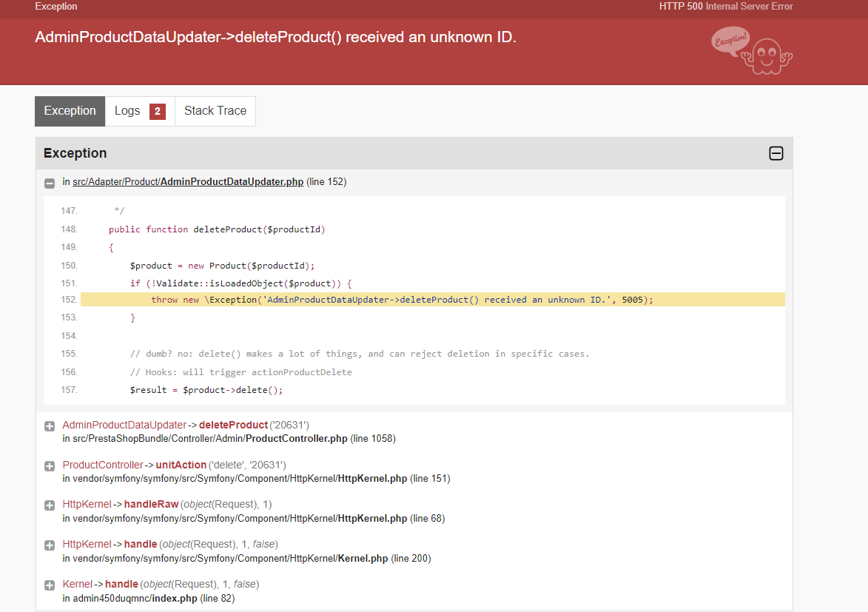868x612 pixels.
Task: Expand the HttpKernel->handleRaw trace
Action: pos(50,505)
